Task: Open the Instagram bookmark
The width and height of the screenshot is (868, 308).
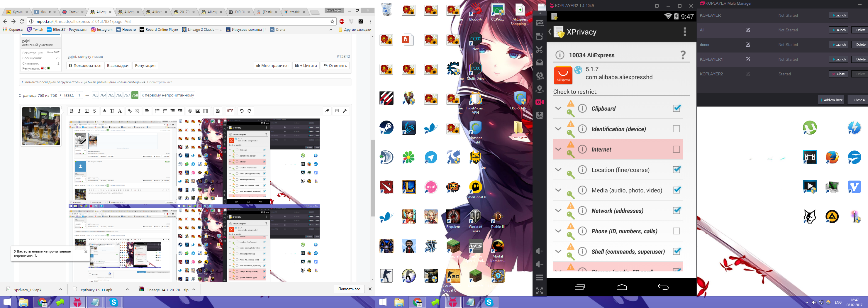Action: coord(102,30)
